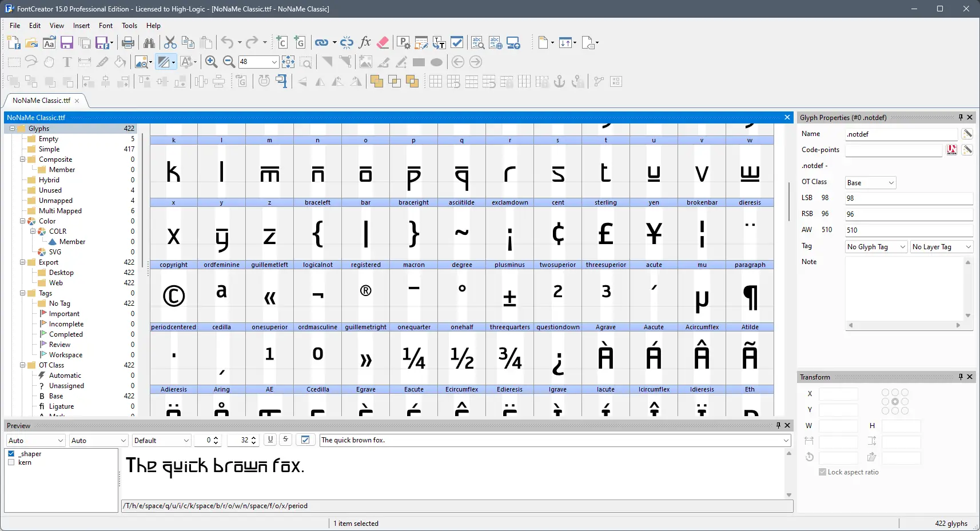The image size is (980, 531).
Task: Select the copyright glyph cell
Action: click(x=174, y=292)
